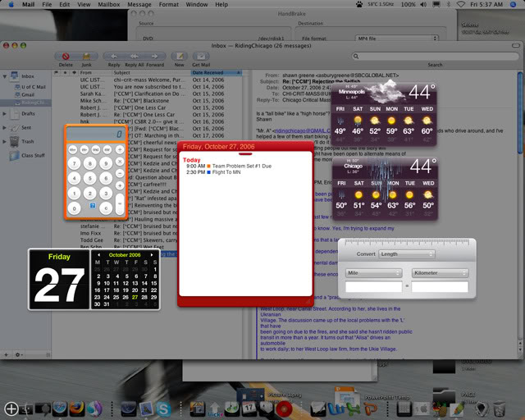525x420 pixels.
Task: Expand the Sent mailbox triangle
Action: point(4,128)
